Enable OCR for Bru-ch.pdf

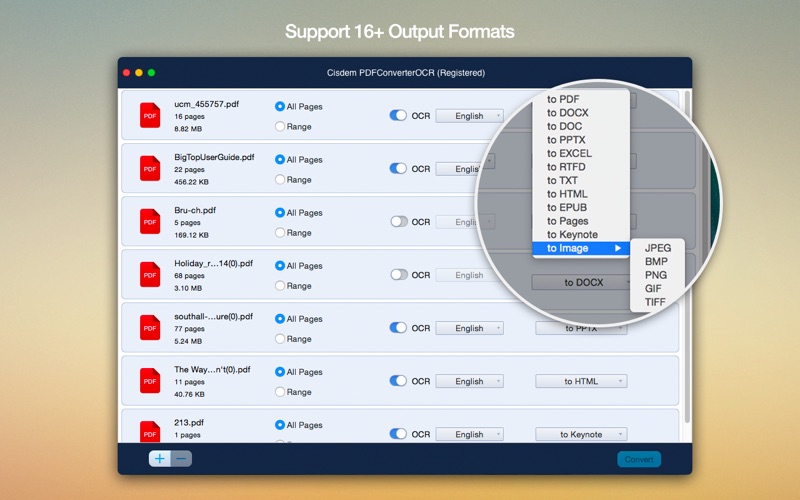click(398, 221)
